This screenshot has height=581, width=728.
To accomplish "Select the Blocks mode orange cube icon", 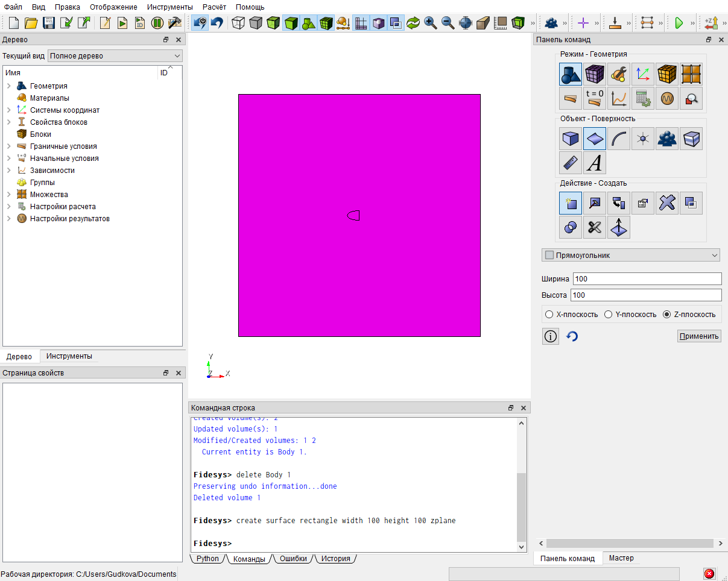I will point(667,74).
